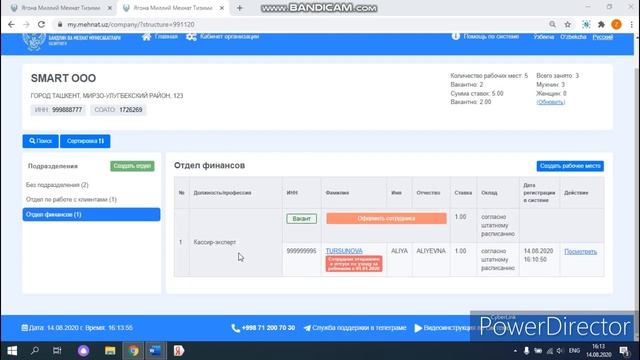Switch language to Ўзбекча
The height and width of the screenshot is (360, 640).
pos(544,37)
